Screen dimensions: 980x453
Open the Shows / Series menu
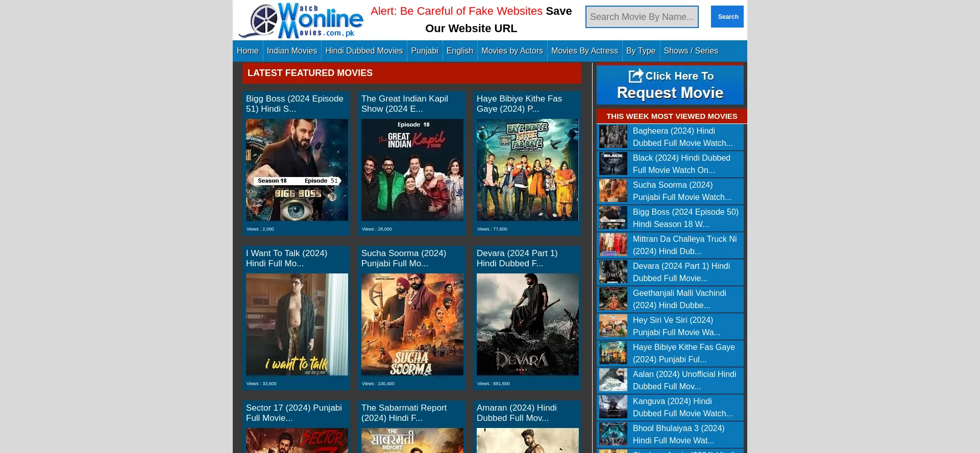click(691, 51)
